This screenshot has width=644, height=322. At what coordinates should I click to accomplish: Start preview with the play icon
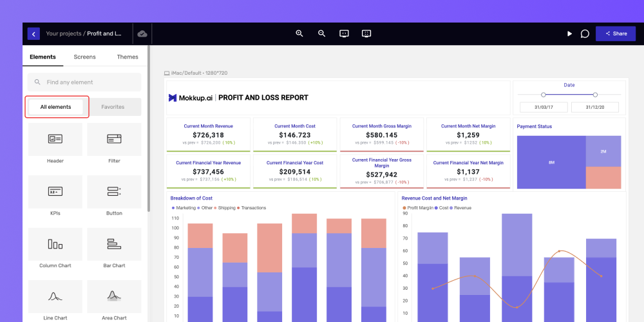click(570, 33)
